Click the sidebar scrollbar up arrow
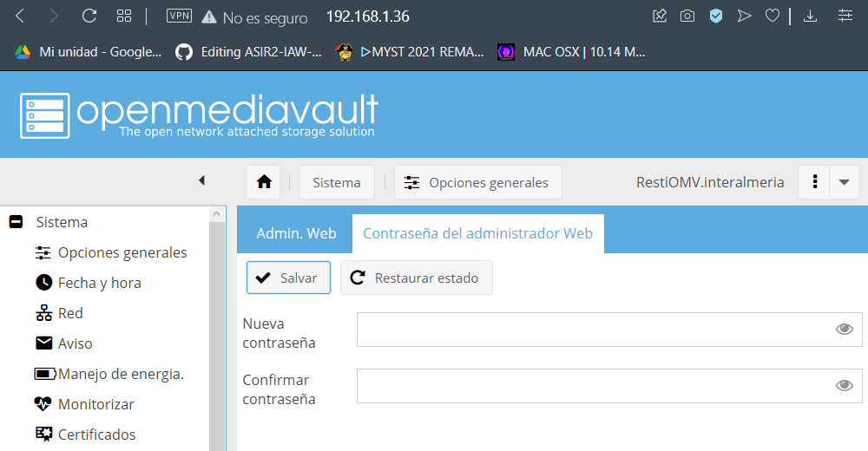The width and height of the screenshot is (868, 451). pyautogui.click(x=216, y=214)
